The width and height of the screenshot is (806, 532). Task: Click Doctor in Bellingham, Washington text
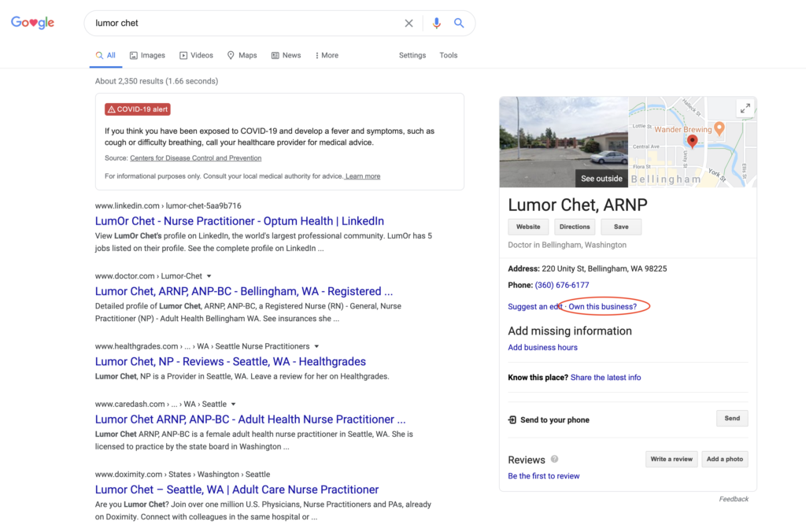(567, 246)
